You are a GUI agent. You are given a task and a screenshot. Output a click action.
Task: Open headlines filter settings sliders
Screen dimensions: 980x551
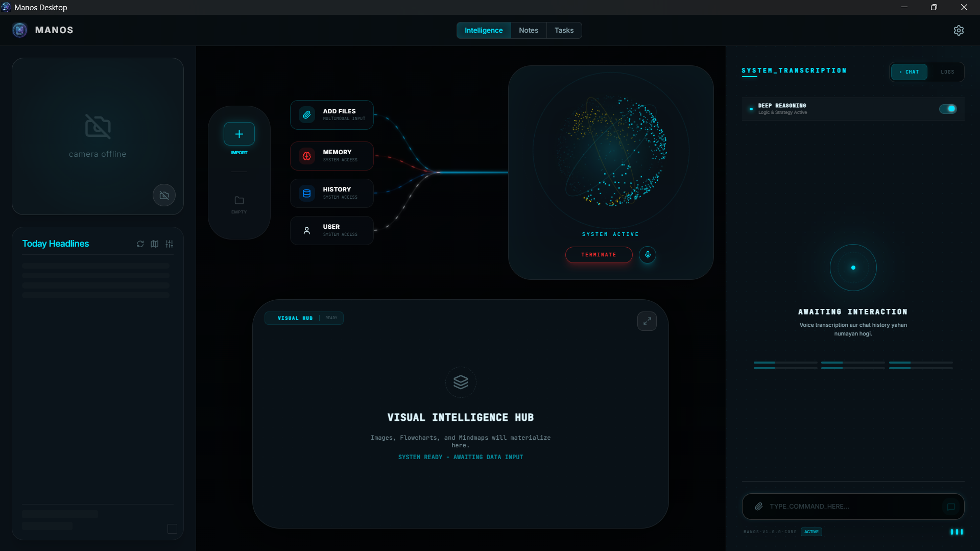pyautogui.click(x=169, y=244)
